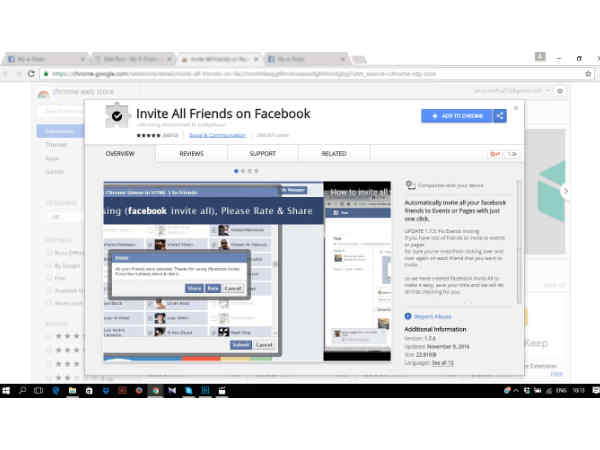Toggle the 'Free' sidebar checkbox
Image resolution: width=600 pixels, height=450 pixels.
(x=49, y=277)
